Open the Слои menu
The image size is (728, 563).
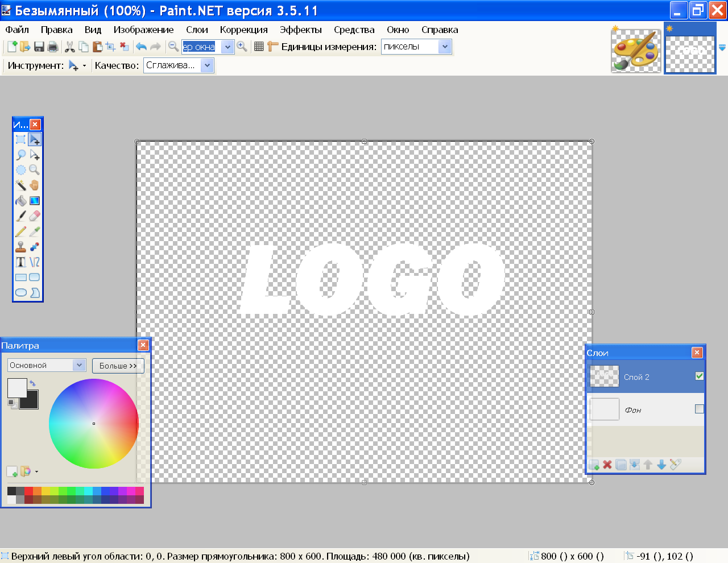point(197,30)
